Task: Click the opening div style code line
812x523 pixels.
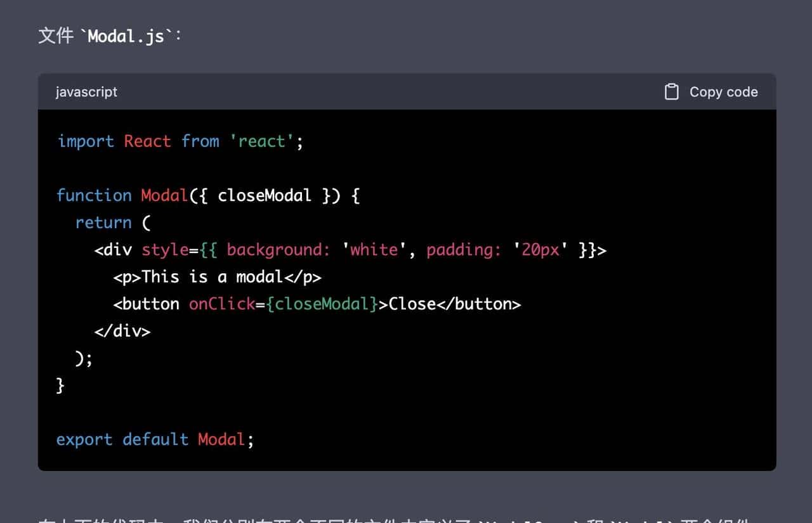Action: click(350, 250)
